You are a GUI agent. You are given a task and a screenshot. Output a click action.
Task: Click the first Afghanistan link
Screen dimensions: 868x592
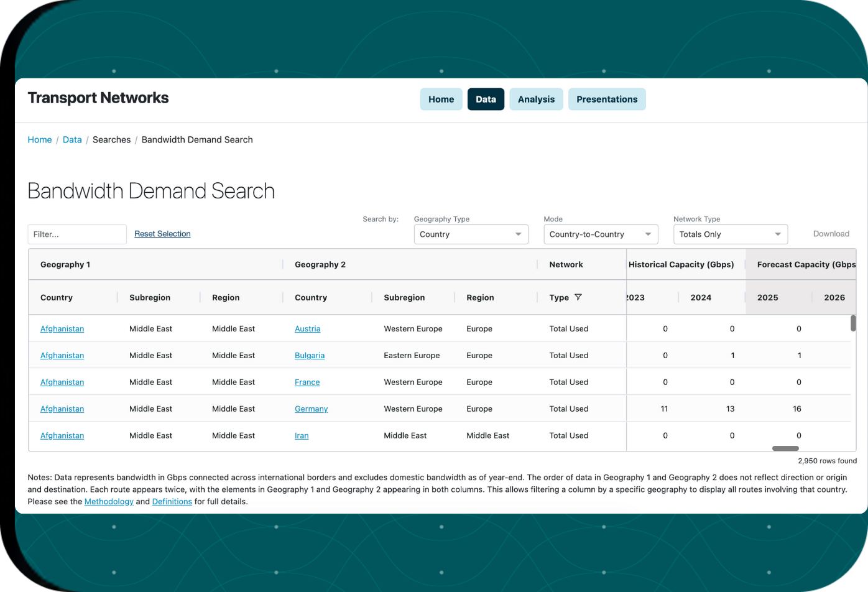point(62,328)
